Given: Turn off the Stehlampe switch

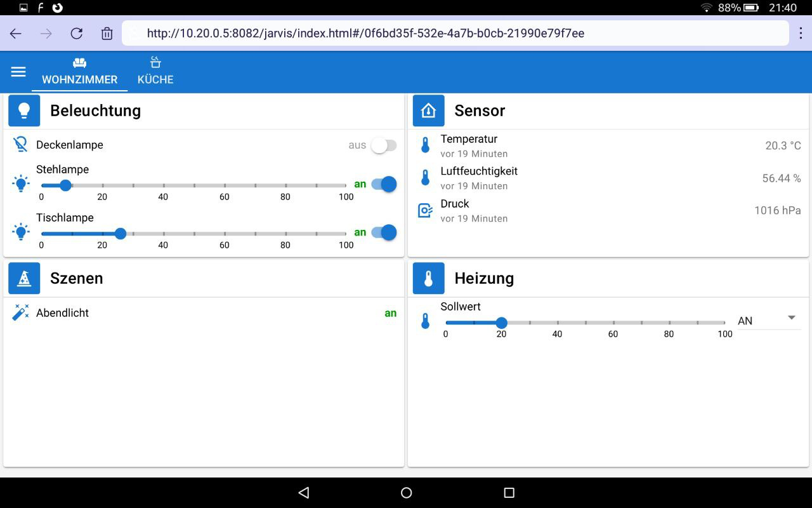Looking at the screenshot, I should 384,184.
